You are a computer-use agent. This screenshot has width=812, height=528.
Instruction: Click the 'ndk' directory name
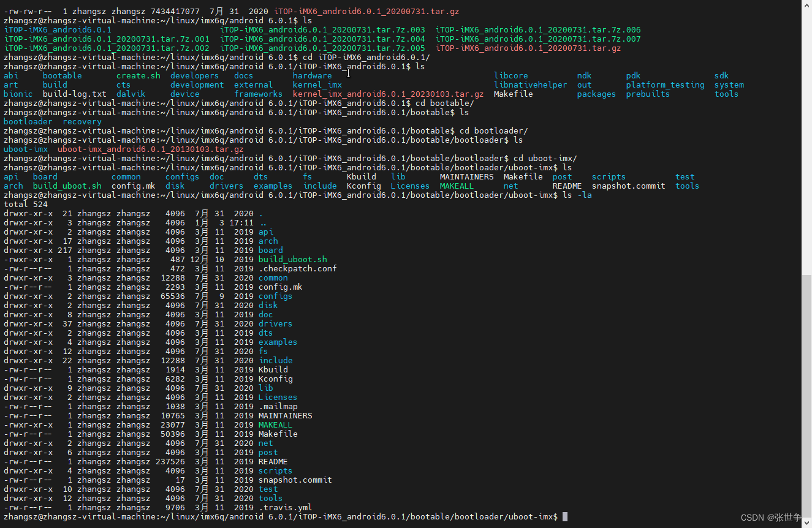click(x=585, y=76)
